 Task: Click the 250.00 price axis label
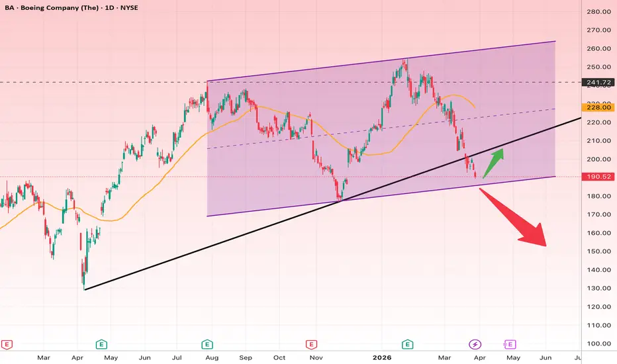[x=598, y=67]
